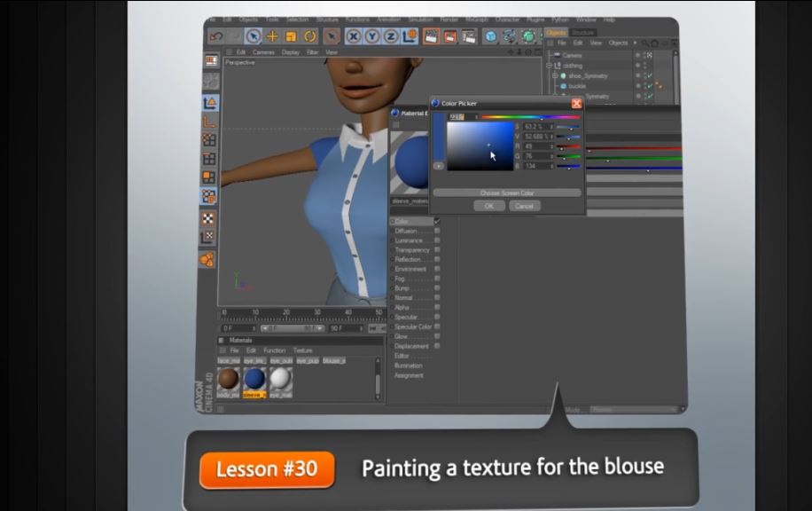Choose the Scale tool icon
Viewport: 812px width, 511px height.
pos(291,36)
